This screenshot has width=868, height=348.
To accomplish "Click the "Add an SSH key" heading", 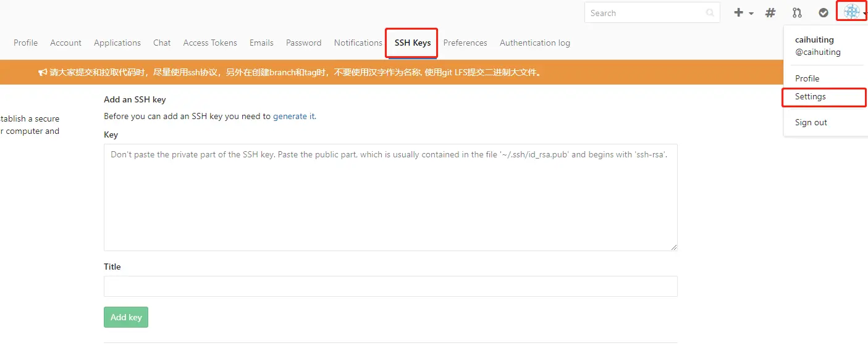I will (x=135, y=99).
